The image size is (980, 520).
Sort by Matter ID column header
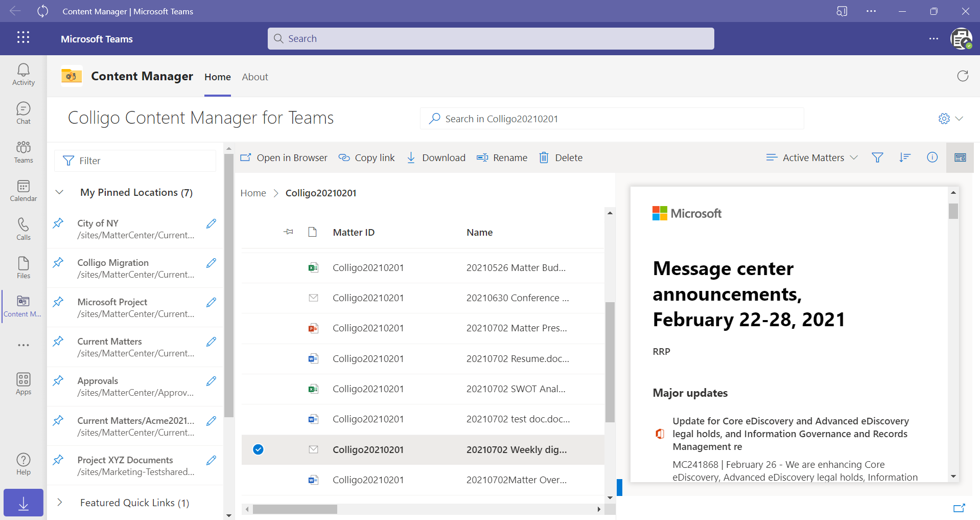pos(354,232)
